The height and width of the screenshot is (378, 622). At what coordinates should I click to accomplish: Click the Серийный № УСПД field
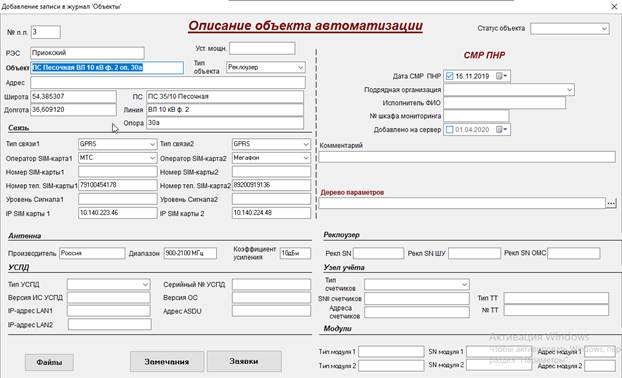(271, 284)
